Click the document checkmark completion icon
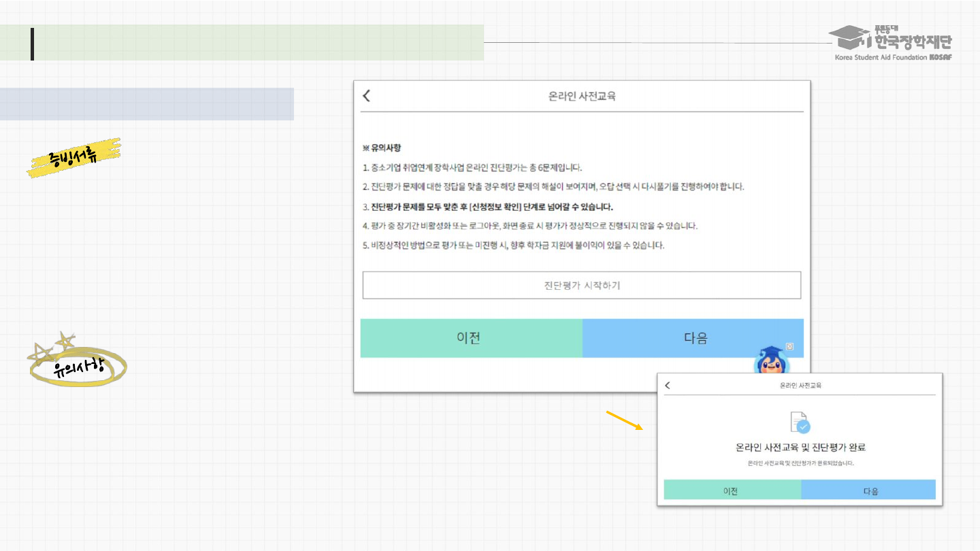The image size is (980, 551). [800, 422]
